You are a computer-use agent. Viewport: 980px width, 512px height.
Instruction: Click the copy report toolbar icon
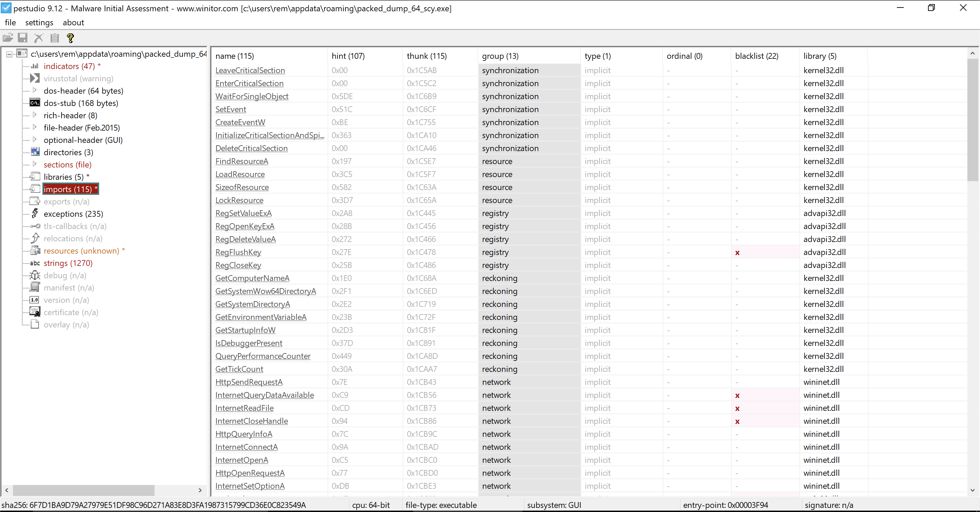pyautogui.click(x=54, y=38)
